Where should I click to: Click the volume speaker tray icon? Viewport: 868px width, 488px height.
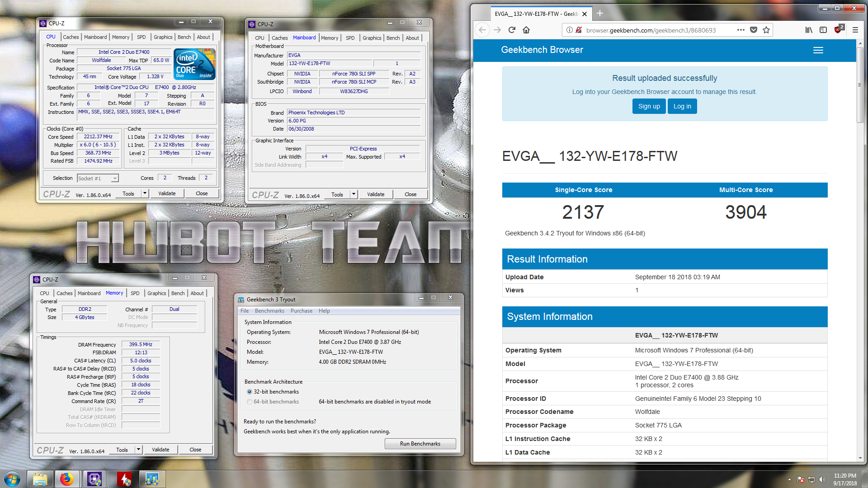tap(822, 479)
